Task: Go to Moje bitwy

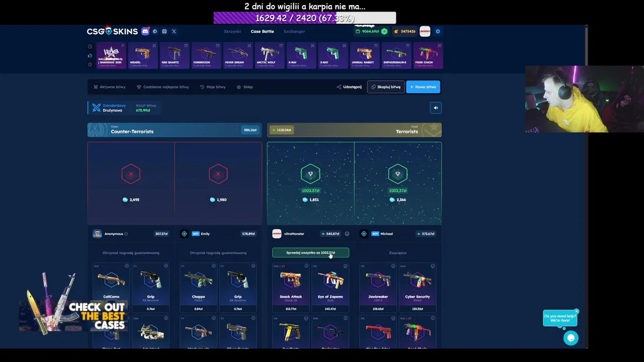Action: tap(213, 87)
